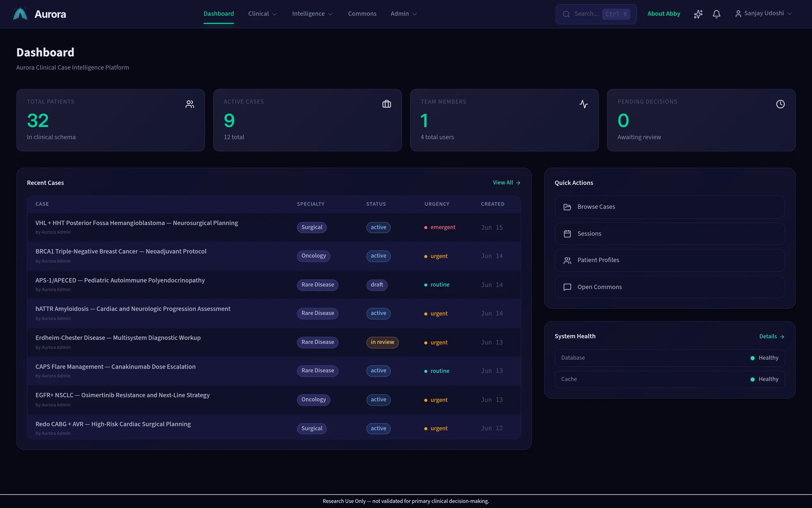The width and height of the screenshot is (812, 508).
Task: Click the Active Cases briefcase icon
Action: click(387, 104)
